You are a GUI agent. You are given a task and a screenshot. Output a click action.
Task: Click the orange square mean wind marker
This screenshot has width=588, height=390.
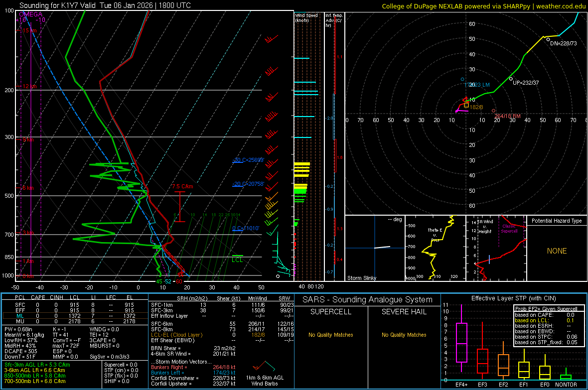tap(466, 106)
